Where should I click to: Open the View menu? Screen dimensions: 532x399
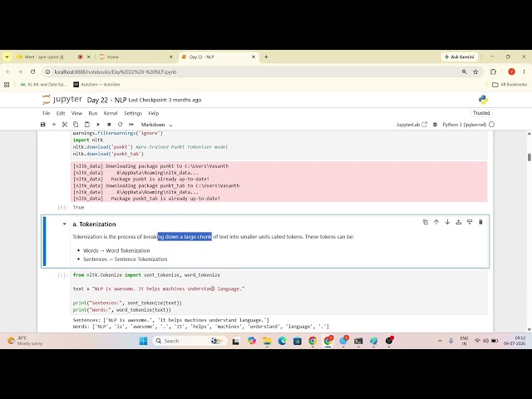pyautogui.click(x=76, y=113)
